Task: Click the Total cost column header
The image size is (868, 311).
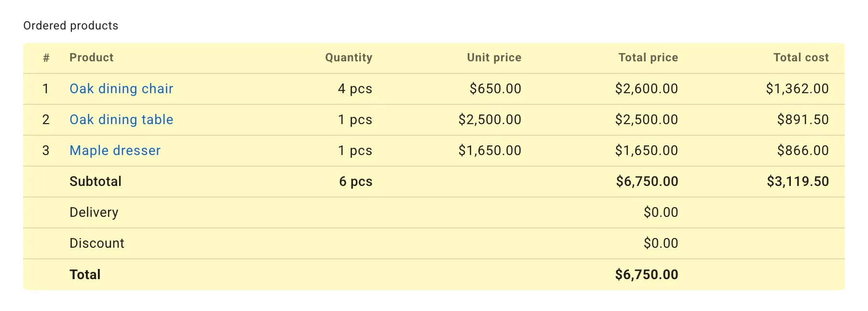Action: 800,57
